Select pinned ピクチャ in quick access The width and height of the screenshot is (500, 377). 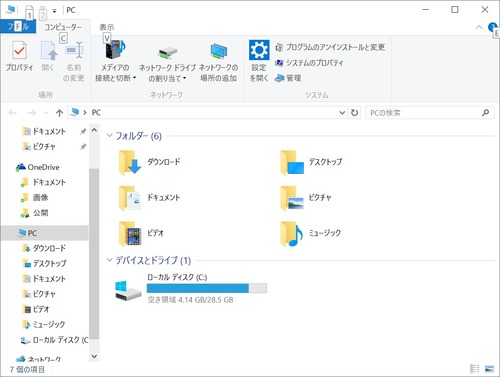[x=39, y=146]
